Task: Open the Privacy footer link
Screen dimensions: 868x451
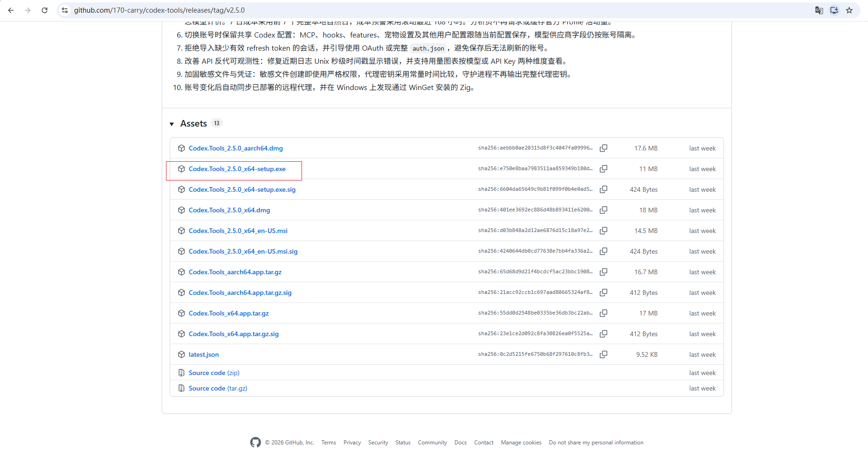Action: click(x=352, y=443)
